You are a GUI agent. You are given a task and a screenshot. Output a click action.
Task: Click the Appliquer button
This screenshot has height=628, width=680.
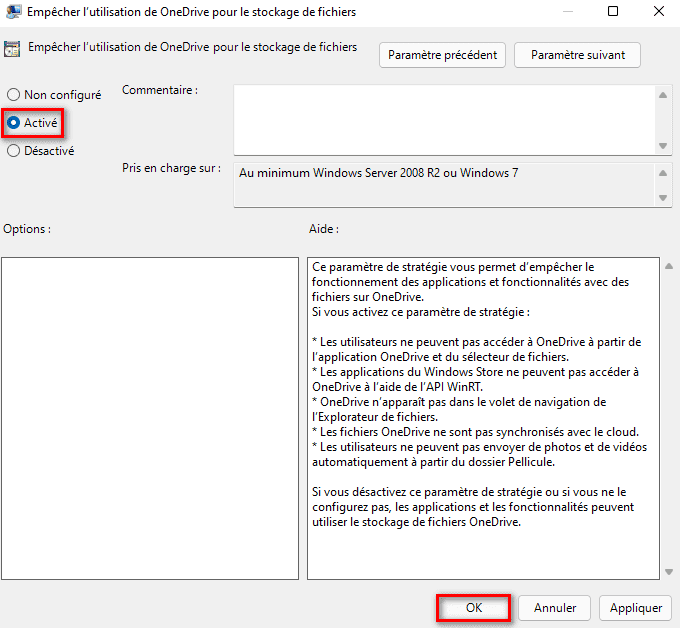[x=636, y=608]
